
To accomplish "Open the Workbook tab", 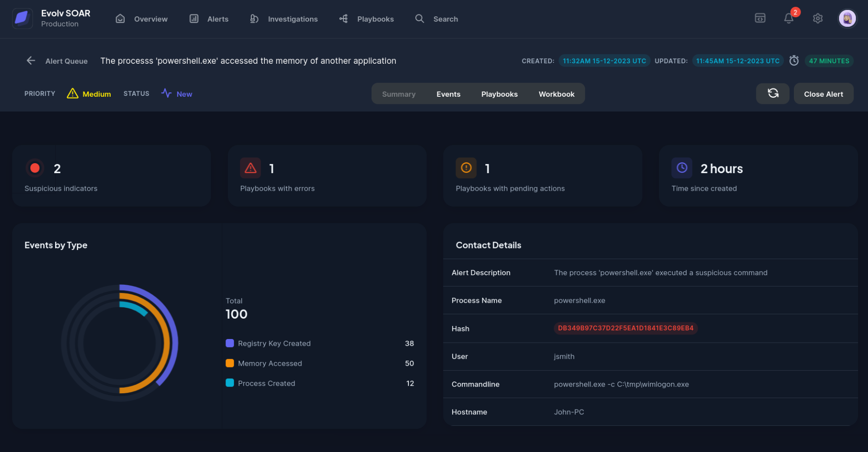I will (556, 94).
